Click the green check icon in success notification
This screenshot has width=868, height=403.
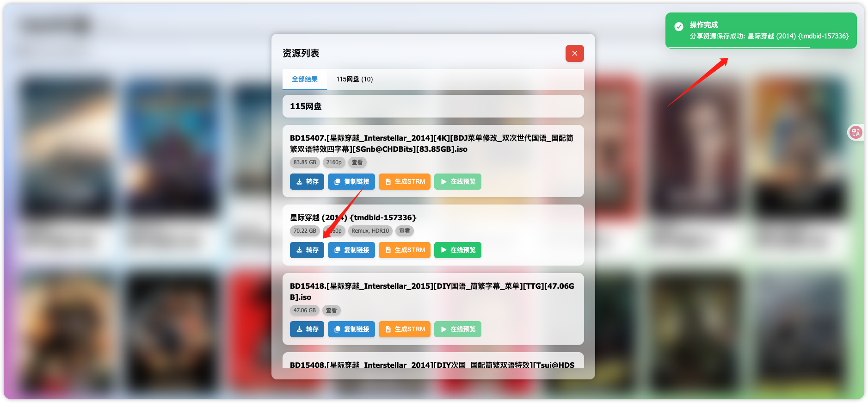tap(679, 27)
